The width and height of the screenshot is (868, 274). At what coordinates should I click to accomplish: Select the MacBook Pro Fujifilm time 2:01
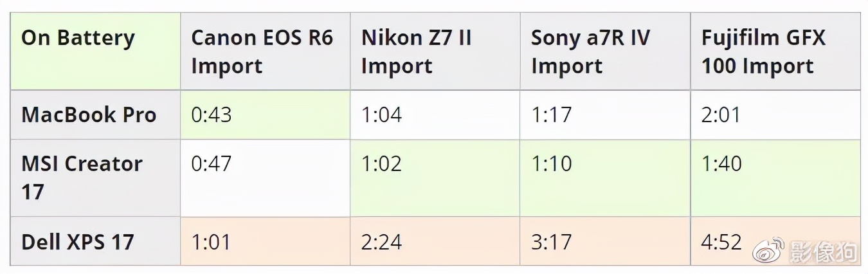click(x=721, y=115)
